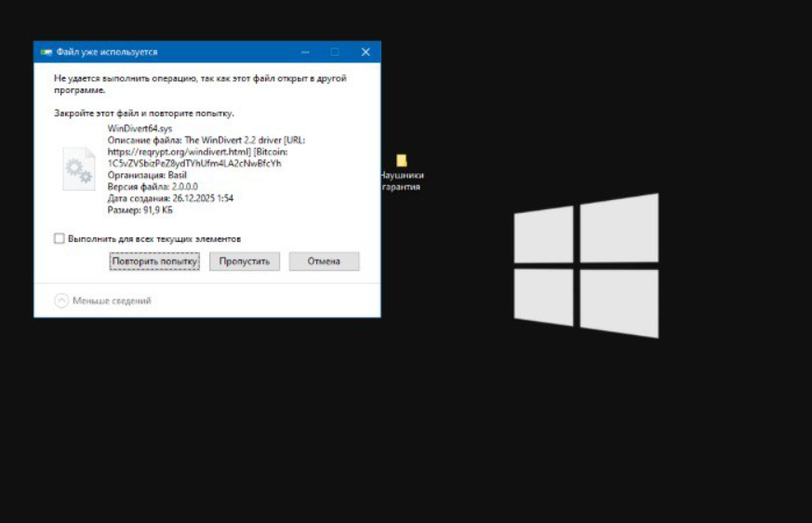The image size is (812, 523).
Task: Close the Файл уже используется dialog
Action: [366, 52]
